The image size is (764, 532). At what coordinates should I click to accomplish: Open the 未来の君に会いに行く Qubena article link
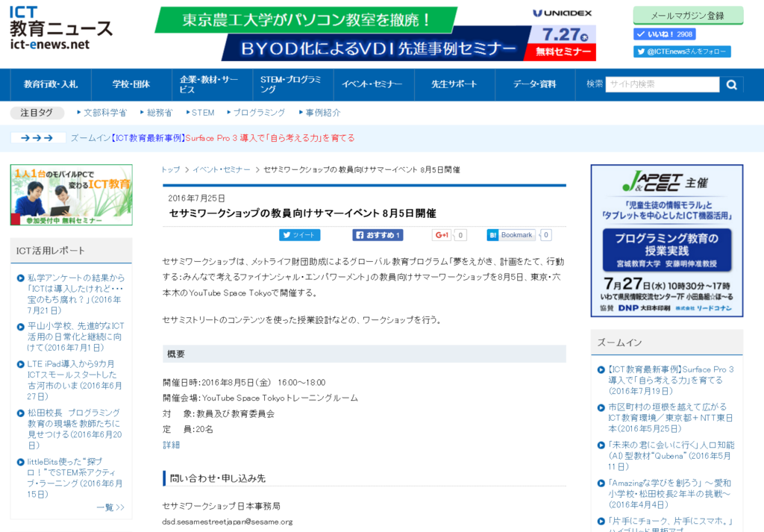coord(671,455)
